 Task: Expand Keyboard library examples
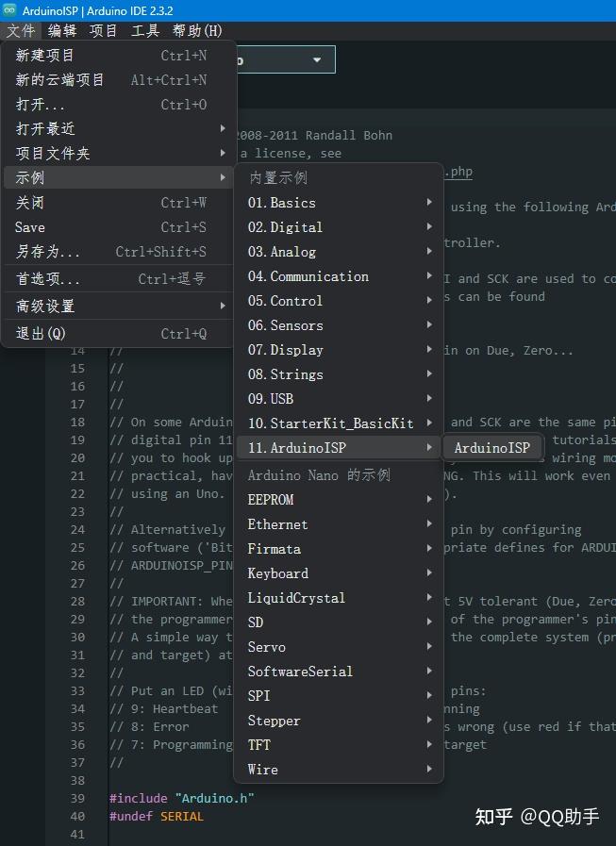tap(339, 573)
